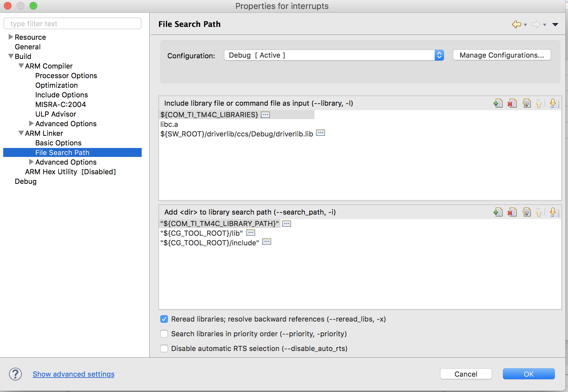Viewport: 568px width, 392px height.
Task: Click the Manage Configurations button
Action: (x=502, y=55)
